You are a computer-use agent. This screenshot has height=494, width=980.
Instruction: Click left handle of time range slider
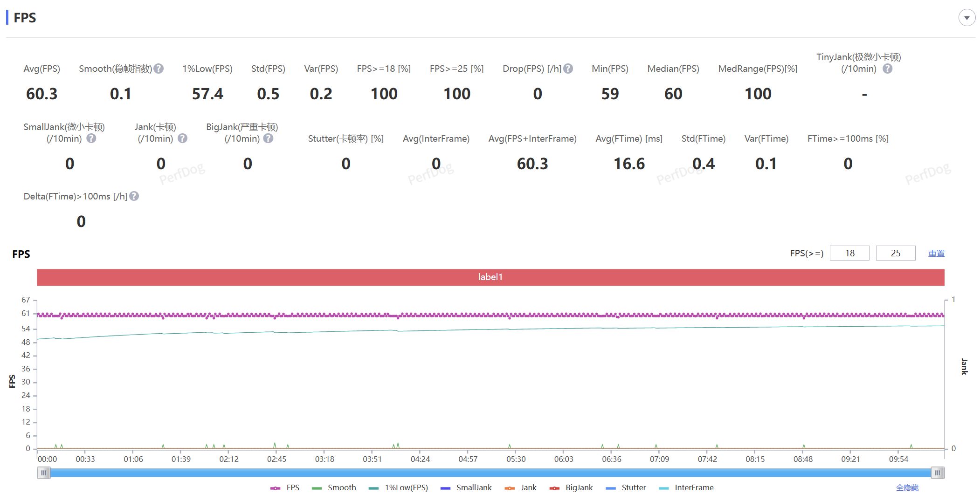pyautogui.click(x=43, y=473)
